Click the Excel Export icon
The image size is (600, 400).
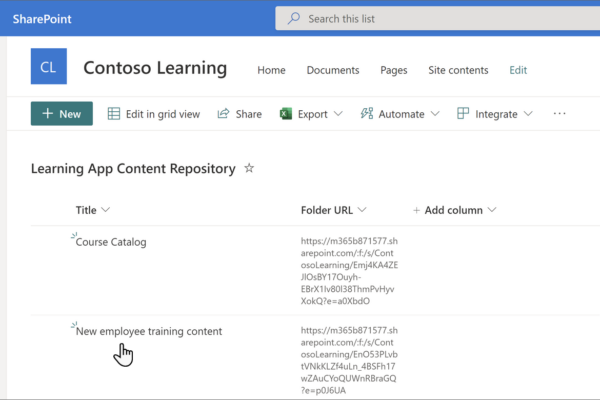point(285,114)
